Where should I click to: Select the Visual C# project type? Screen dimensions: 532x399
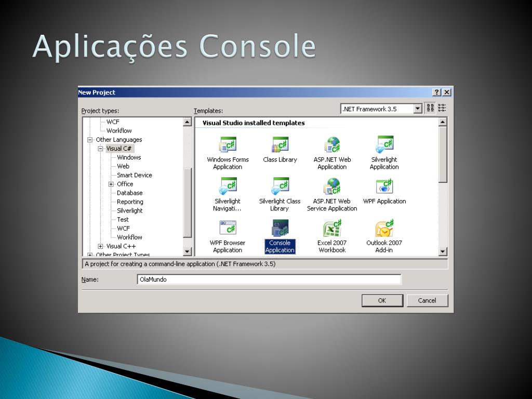pos(119,149)
